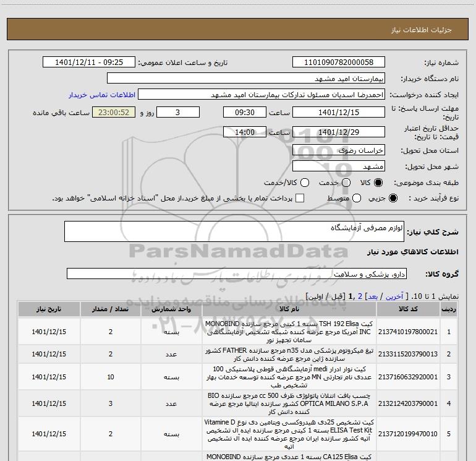The height and width of the screenshot is (461, 476).
Task: Click the requester field احمدرضا اسدیان
Action: [261, 95]
